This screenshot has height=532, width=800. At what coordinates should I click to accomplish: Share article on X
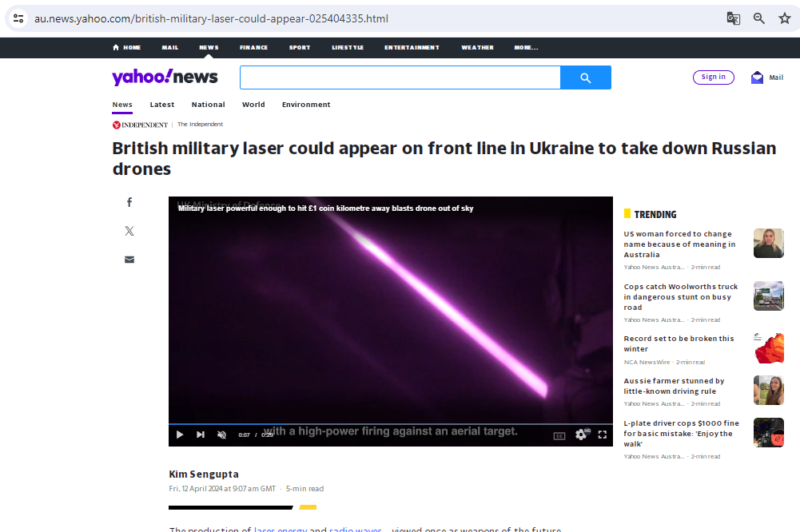tap(129, 231)
